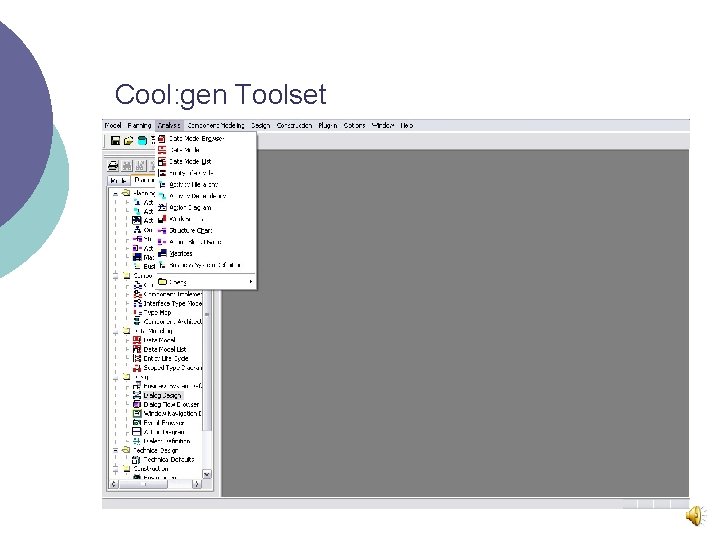Open the Help menu
The height and width of the screenshot is (540, 720).
click(x=406, y=125)
